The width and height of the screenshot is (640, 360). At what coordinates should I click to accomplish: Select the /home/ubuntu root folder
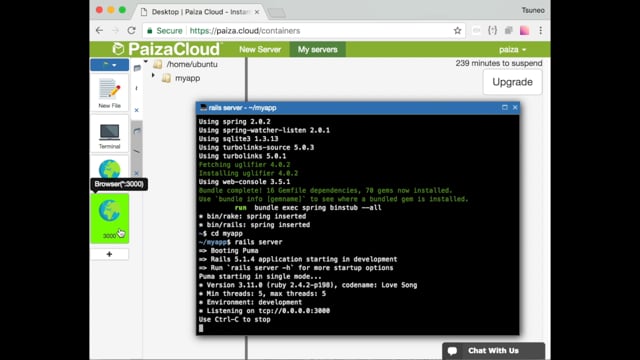pyautogui.click(x=192, y=64)
